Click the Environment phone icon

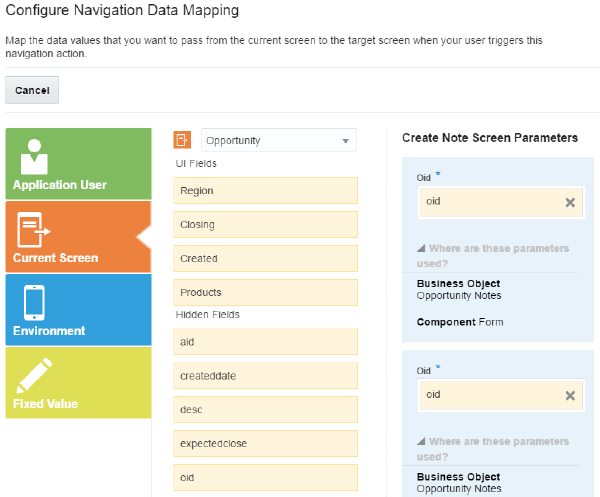pos(32,302)
